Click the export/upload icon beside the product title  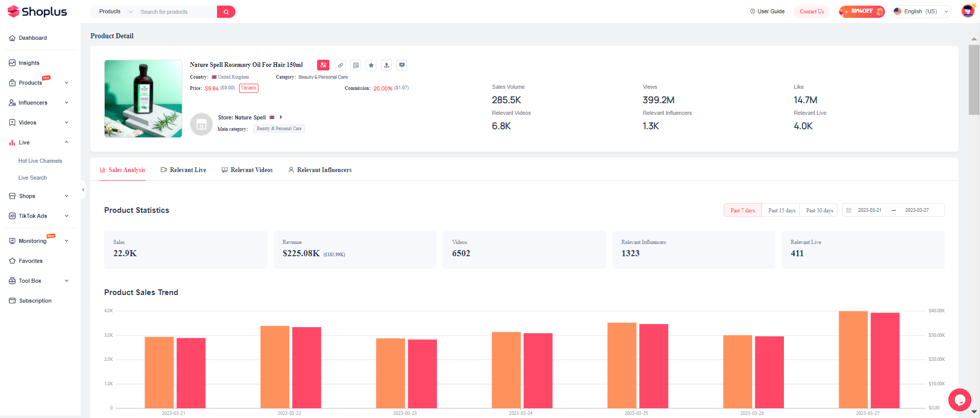click(x=387, y=65)
